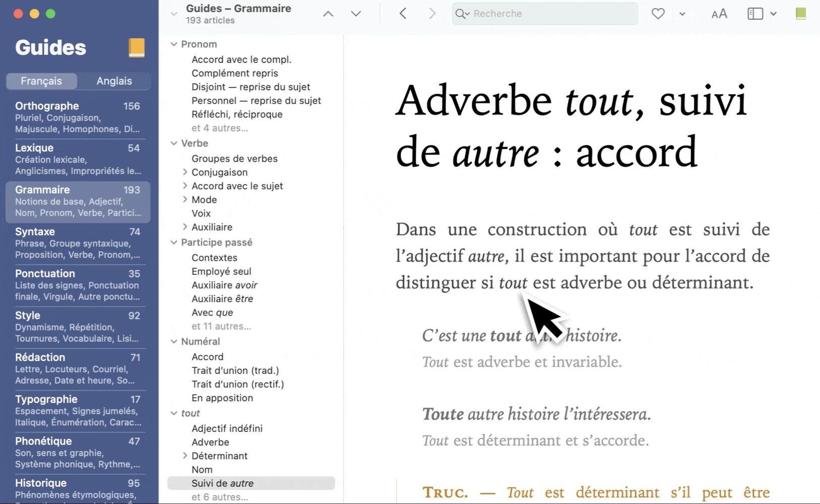Navigate back with left arrow
The image size is (820, 504).
point(403,14)
